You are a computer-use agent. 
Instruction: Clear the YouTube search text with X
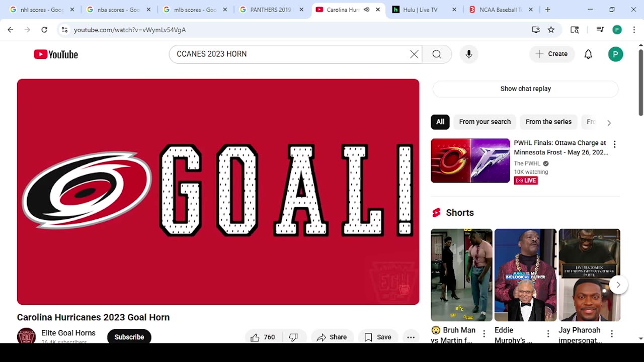[414, 54]
